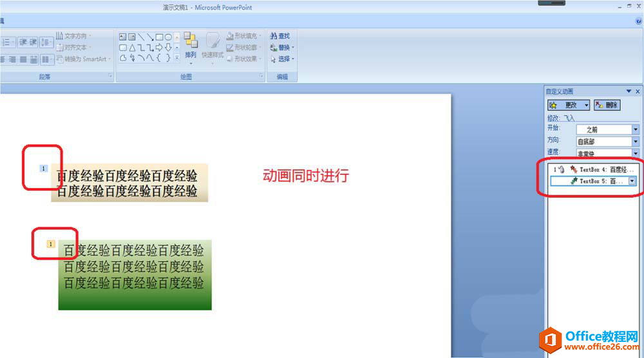Open the 方向 direction dropdown
Viewport: 644px width, 358px height.
[x=636, y=142]
